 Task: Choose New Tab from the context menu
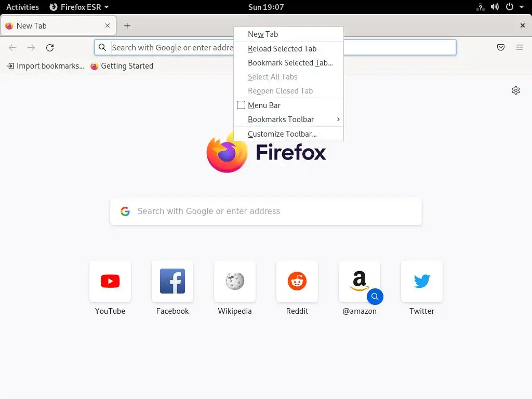click(289, 34)
